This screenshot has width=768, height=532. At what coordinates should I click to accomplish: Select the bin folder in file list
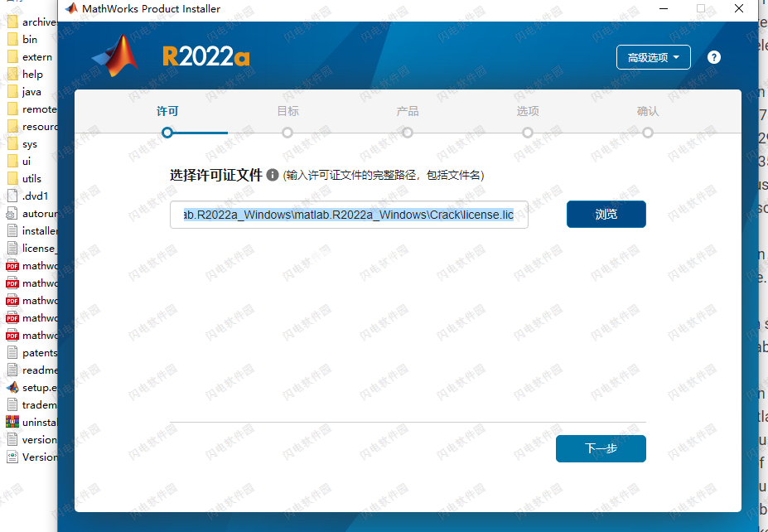[x=23, y=39]
